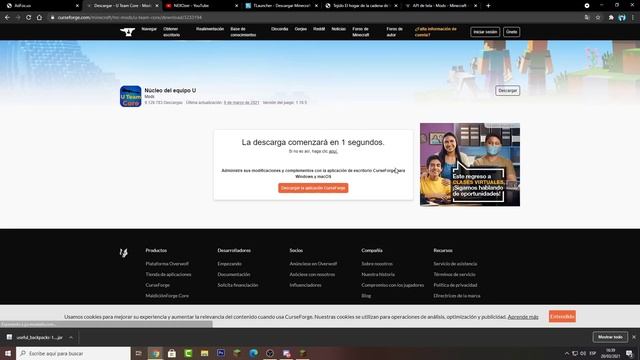Viewport: 640px width, 360px height.
Task: Open Sobre nosotros footer link
Action: point(377,264)
